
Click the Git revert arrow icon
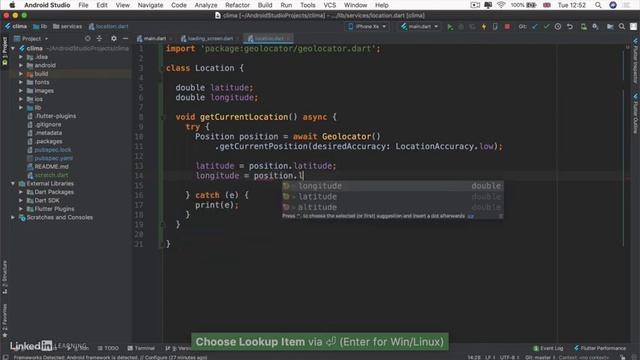click(570, 27)
